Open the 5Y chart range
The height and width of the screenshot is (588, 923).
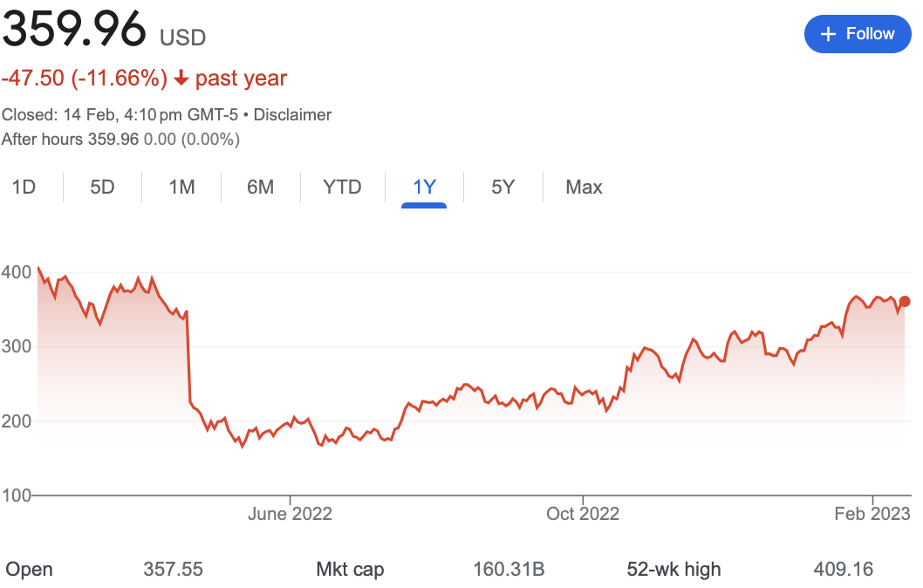(x=503, y=187)
